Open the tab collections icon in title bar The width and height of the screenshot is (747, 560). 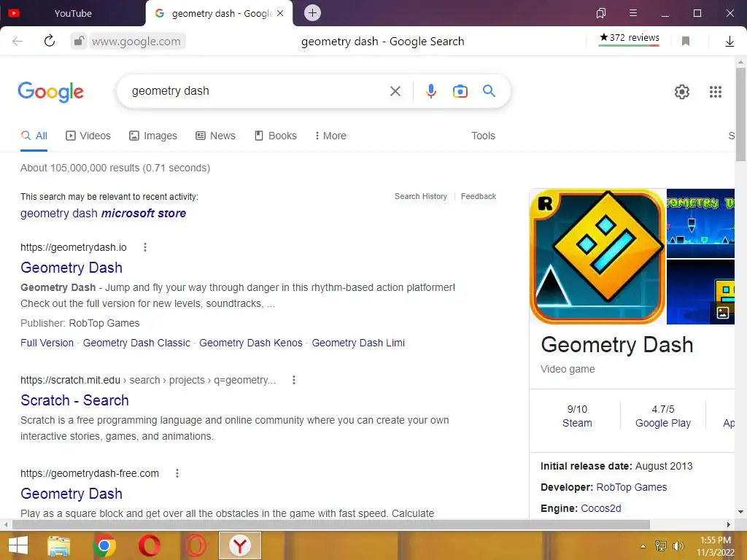[x=601, y=13]
